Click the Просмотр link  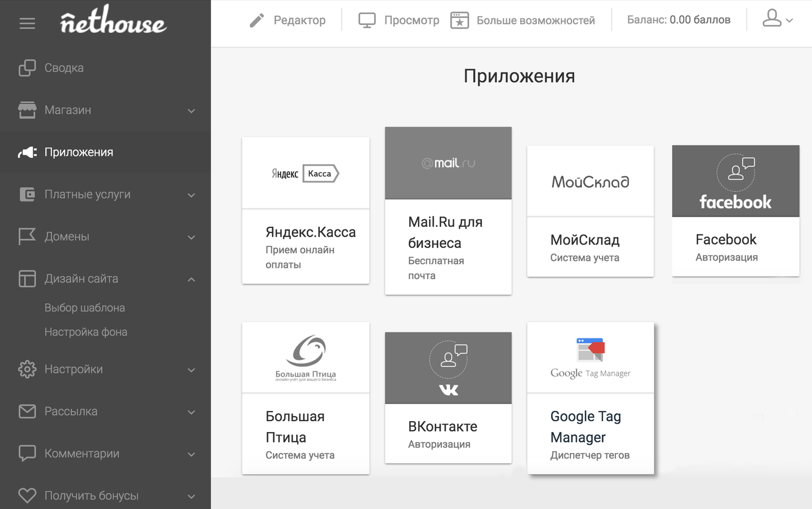(412, 21)
